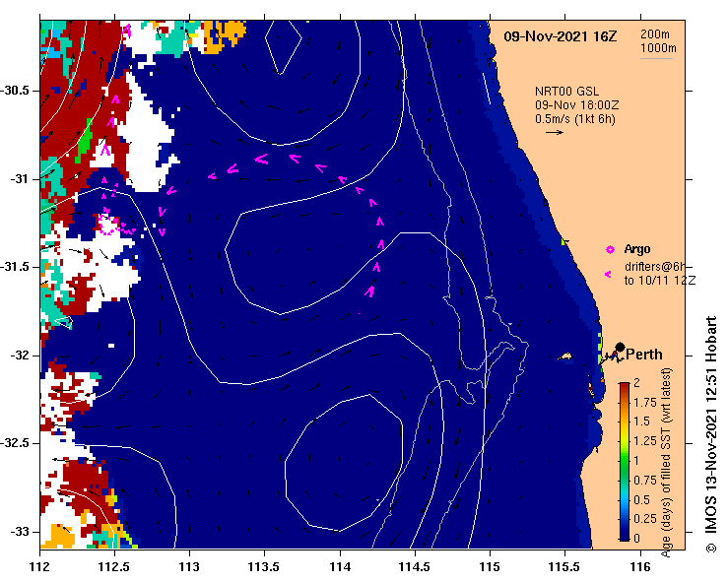
Task: Click the colorbar dark blue bottom at 0
Action: 625,536
